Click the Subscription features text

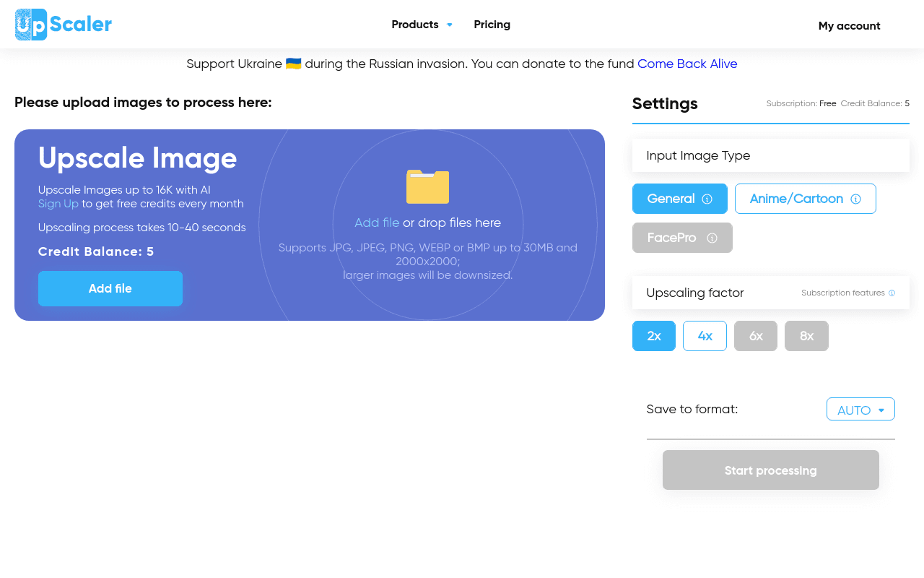point(842,293)
